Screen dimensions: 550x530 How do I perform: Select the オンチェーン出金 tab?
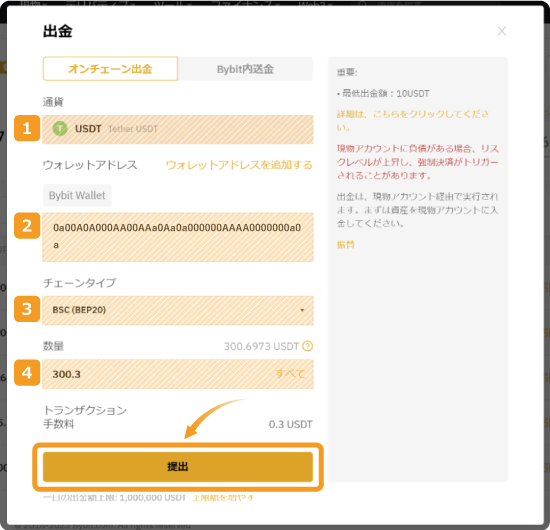coord(110,69)
